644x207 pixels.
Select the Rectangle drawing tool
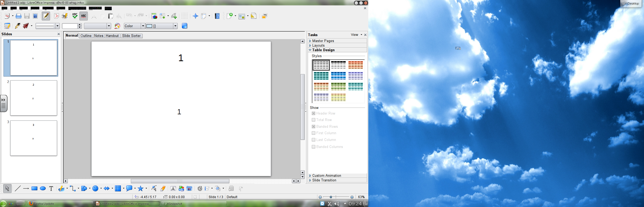[34, 189]
